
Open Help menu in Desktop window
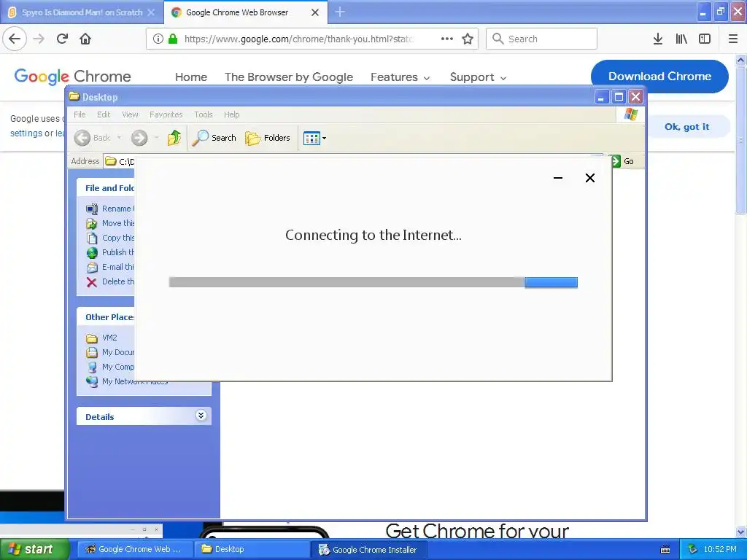point(231,114)
